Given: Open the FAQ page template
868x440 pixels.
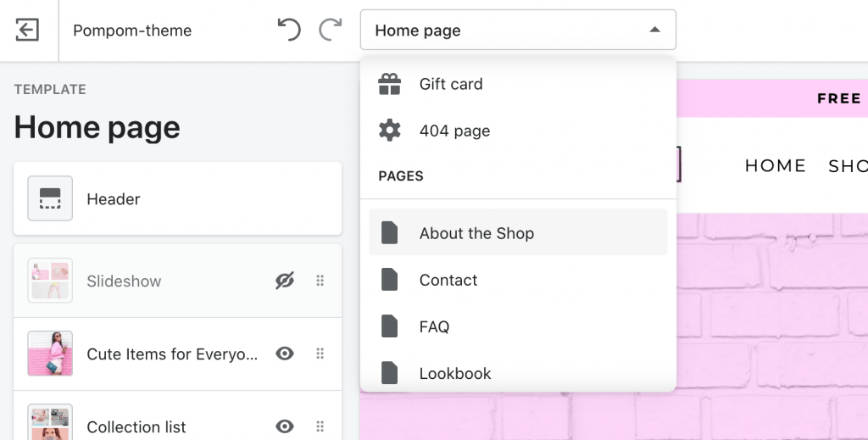Looking at the screenshot, I should [x=518, y=326].
